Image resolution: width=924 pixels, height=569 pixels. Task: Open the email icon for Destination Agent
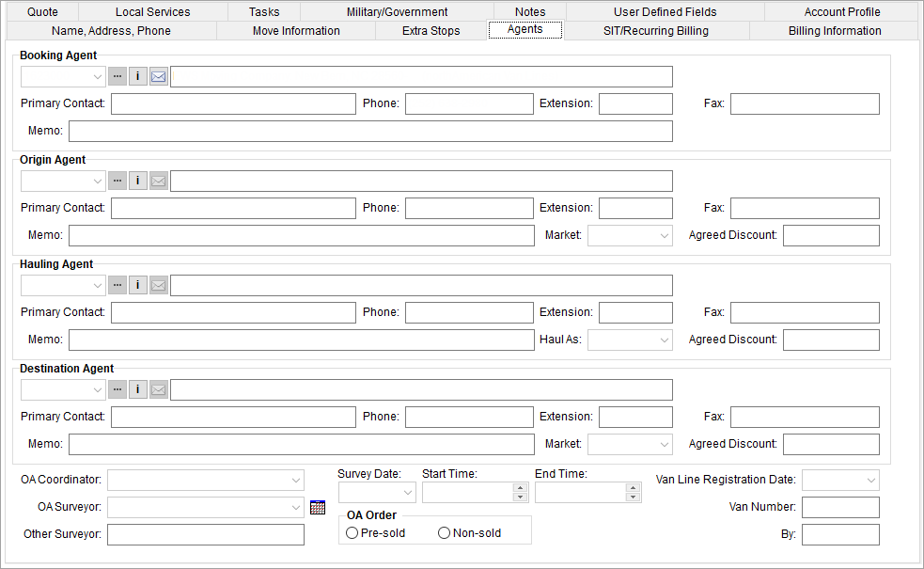[158, 389]
